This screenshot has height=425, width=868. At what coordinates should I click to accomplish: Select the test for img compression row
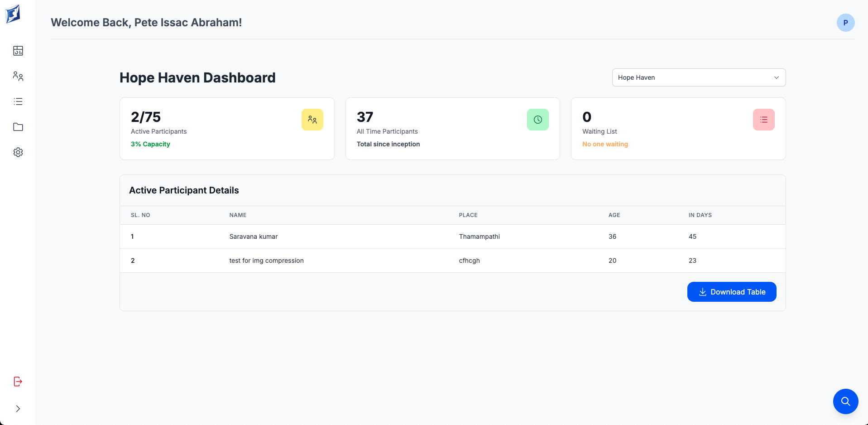pos(266,261)
